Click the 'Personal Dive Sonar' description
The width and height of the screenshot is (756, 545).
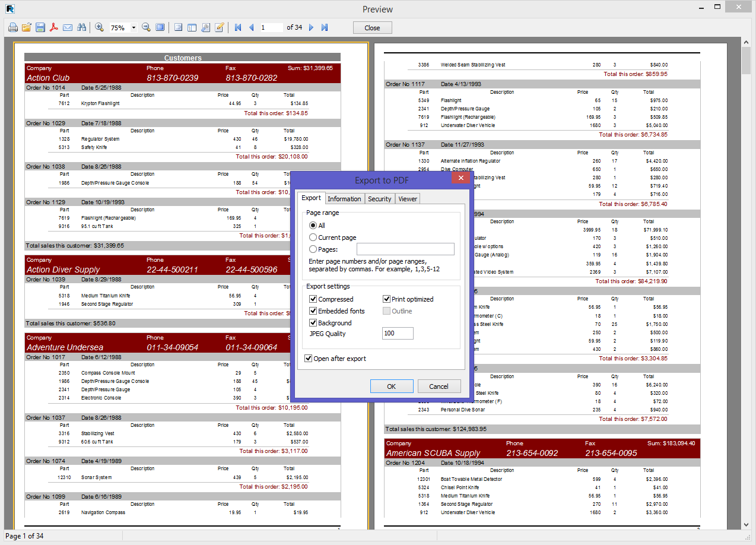tap(462, 410)
